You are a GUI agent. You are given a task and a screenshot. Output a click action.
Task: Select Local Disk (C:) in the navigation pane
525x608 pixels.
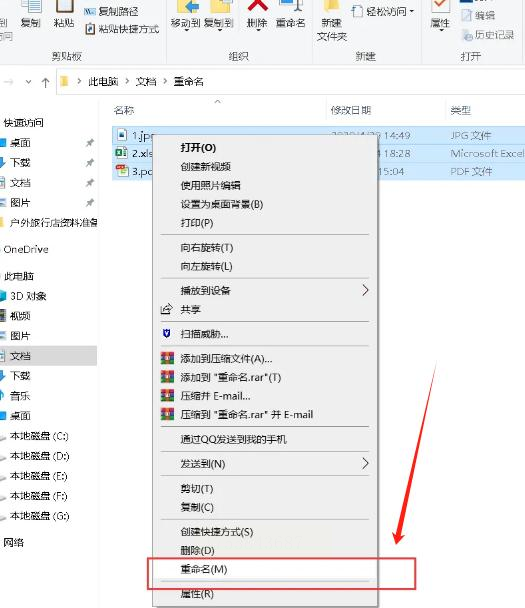(x=39, y=436)
